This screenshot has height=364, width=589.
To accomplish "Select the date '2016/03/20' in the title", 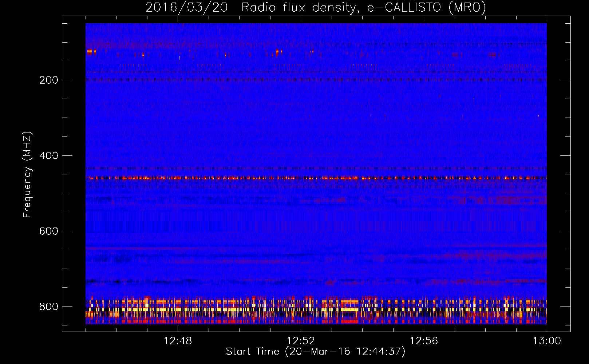I will [x=187, y=7].
